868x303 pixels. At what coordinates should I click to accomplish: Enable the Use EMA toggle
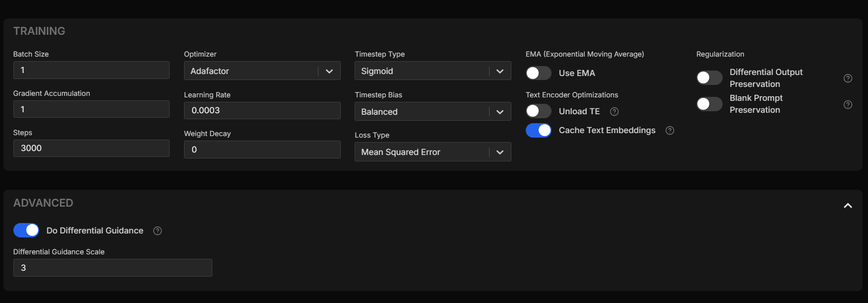538,73
